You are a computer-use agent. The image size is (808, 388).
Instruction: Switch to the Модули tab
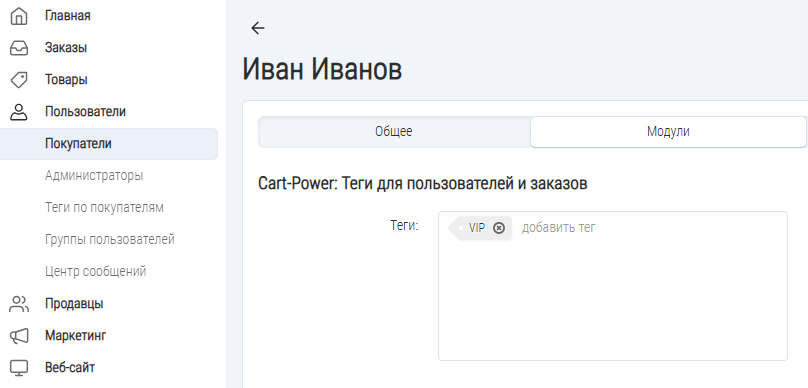pos(668,132)
